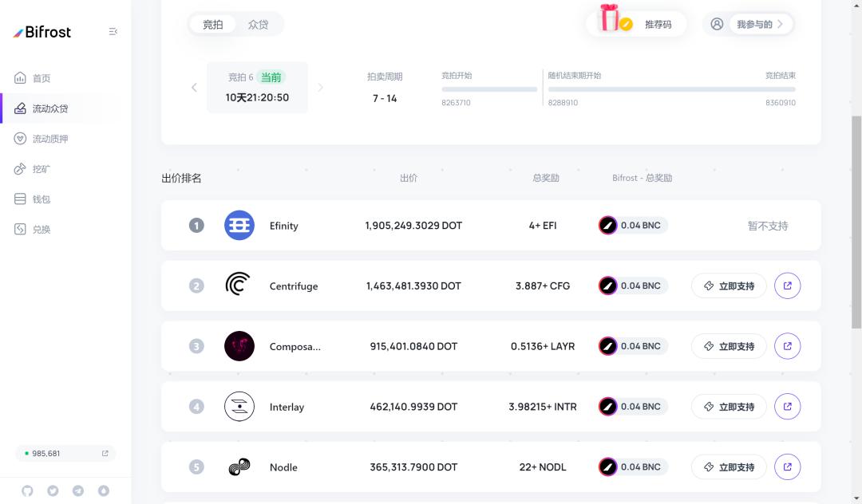This screenshot has height=504, width=862.
Task: Click 立即支持 for Composable row
Action: point(728,346)
